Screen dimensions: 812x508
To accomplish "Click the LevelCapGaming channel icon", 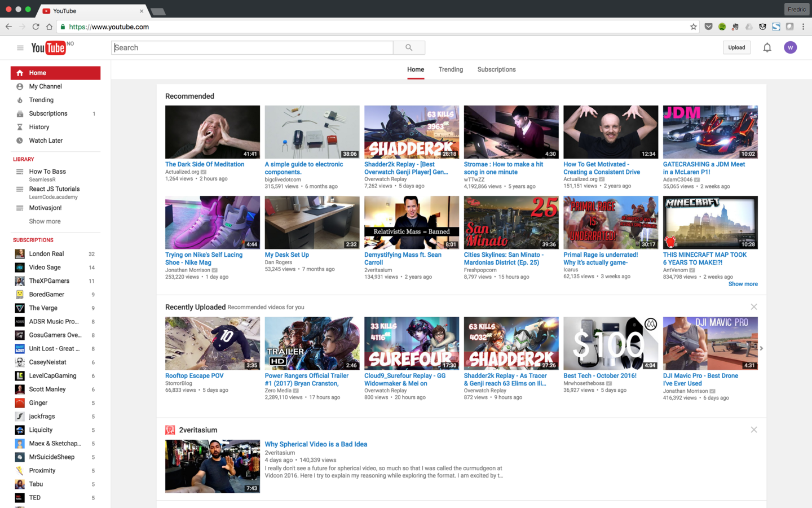I will pyautogui.click(x=20, y=376).
